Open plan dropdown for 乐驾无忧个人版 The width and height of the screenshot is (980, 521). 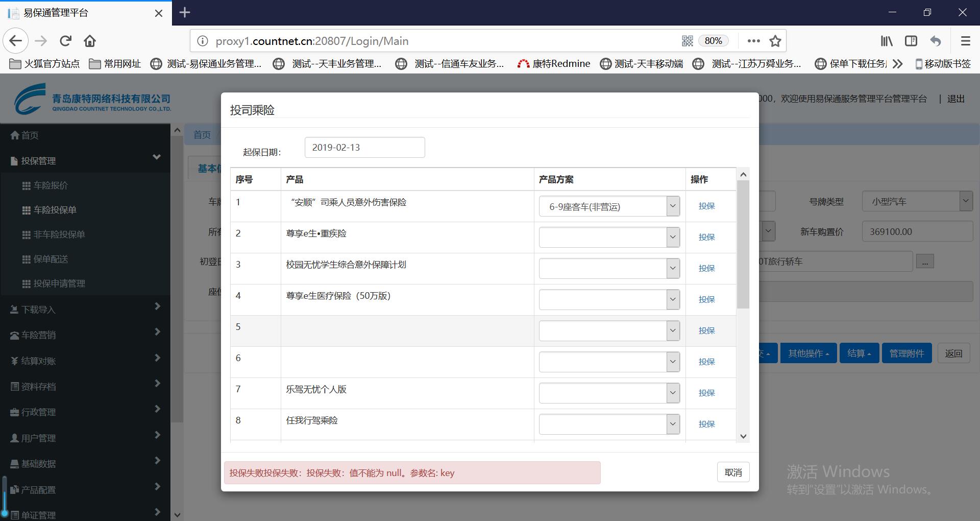coord(609,393)
